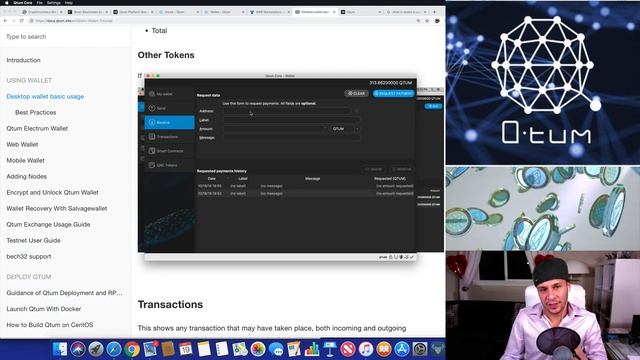The width and height of the screenshot is (640, 360).
Task: Open Calendar app in the dock
Action: [185, 349]
